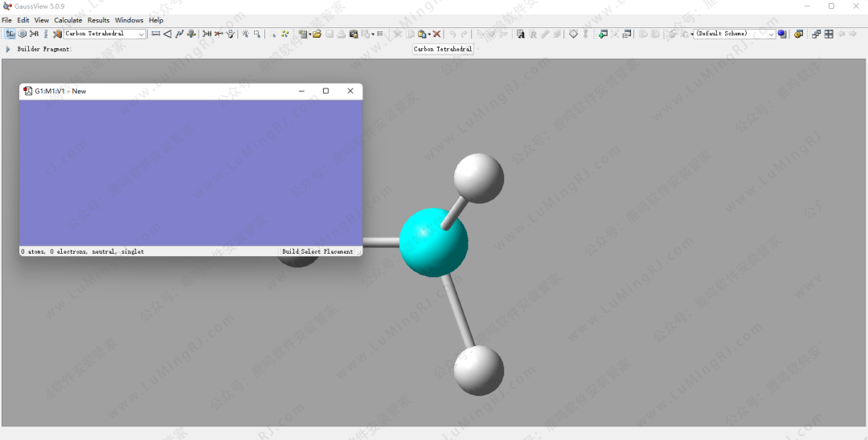The image size is (868, 440).
Task: Click the G1:M1:V1 molecule view canvas
Action: pos(190,173)
